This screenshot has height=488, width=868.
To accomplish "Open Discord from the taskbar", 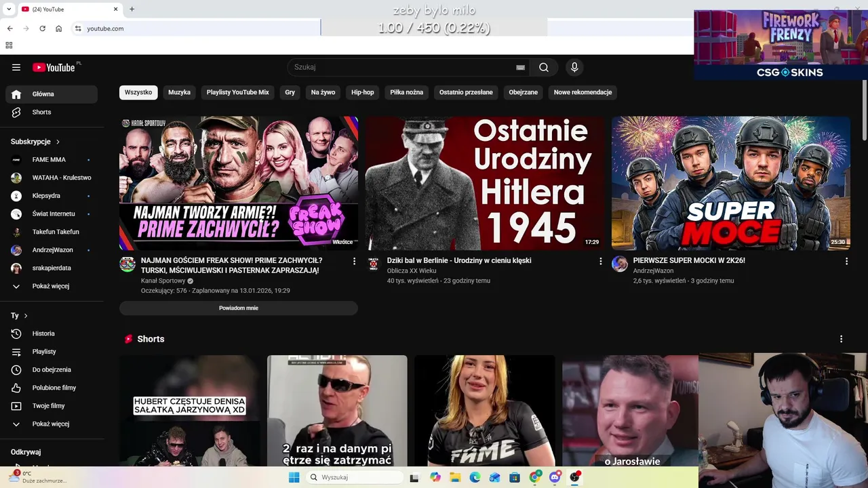I will tap(555, 477).
